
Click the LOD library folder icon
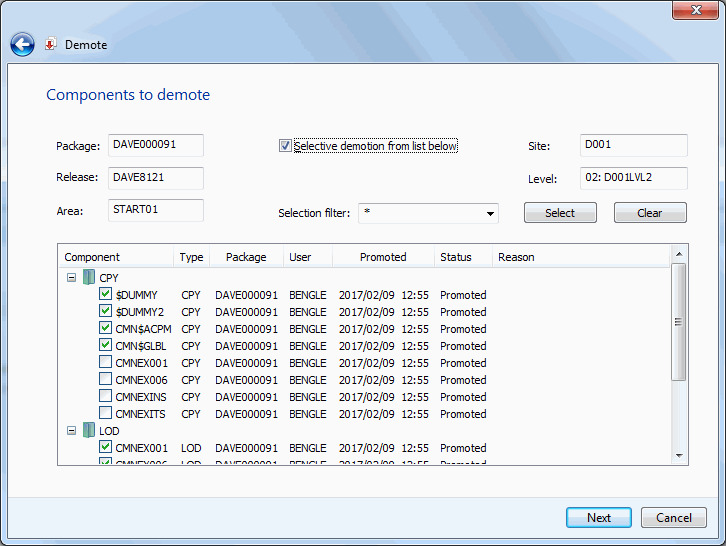(88, 430)
